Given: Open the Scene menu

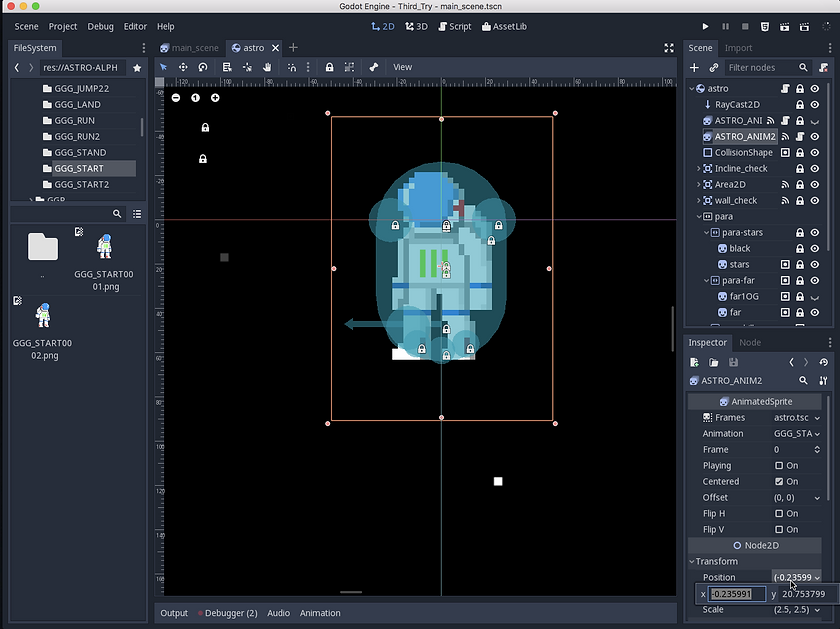Looking at the screenshot, I should tap(26, 26).
